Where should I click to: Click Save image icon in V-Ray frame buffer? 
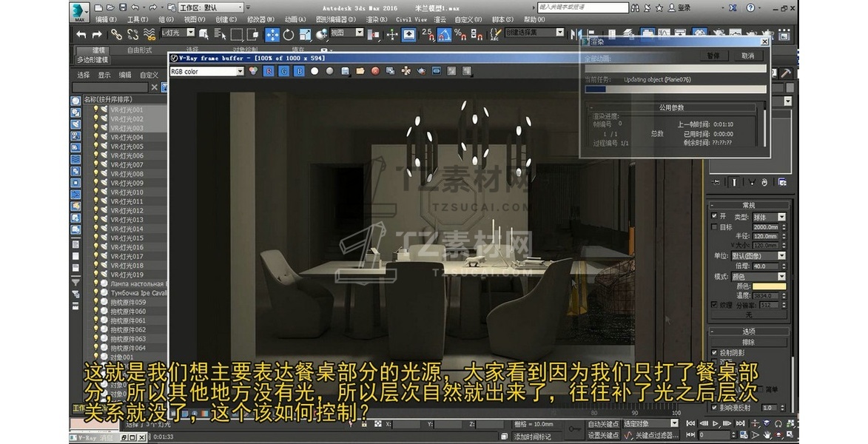[x=345, y=71]
